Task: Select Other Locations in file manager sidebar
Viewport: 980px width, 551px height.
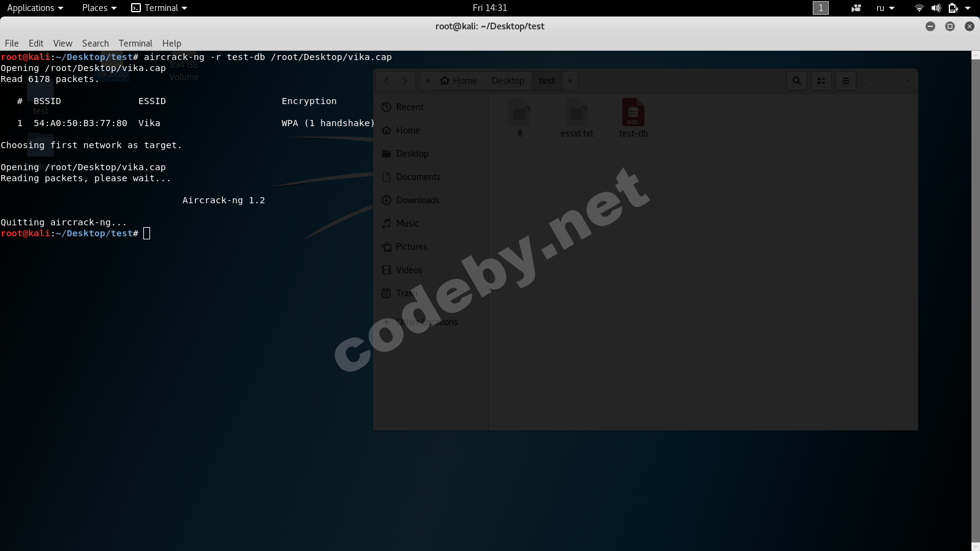Action: click(x=431, y=322)
